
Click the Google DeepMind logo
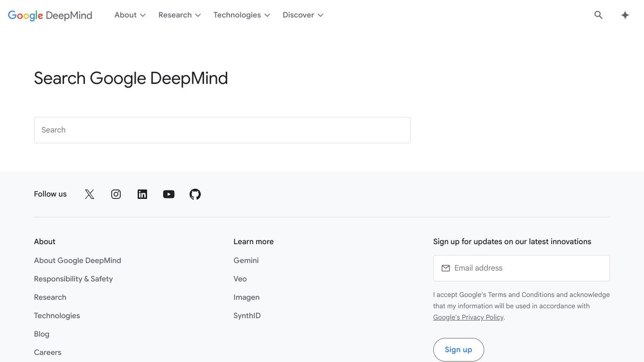[x=50, y=15]
